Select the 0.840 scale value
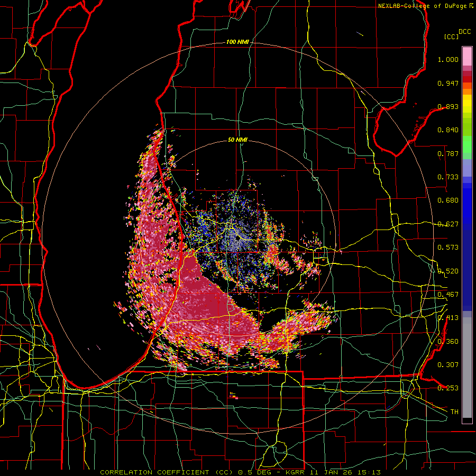 (x=448, y=130)
